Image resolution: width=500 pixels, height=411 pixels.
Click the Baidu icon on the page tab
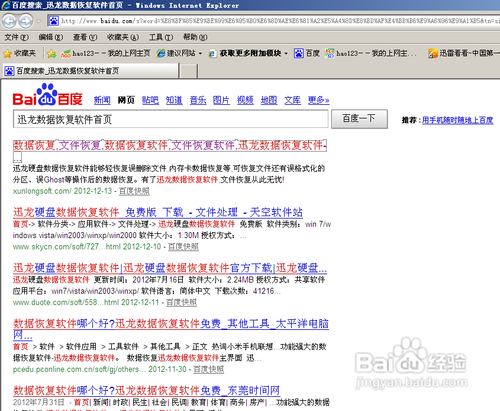[9, 71]
